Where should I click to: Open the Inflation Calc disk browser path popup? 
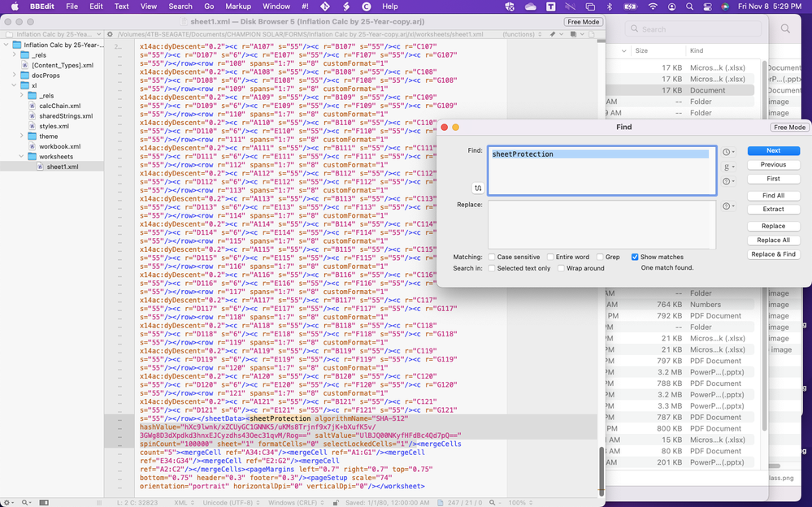pos(53,34)
